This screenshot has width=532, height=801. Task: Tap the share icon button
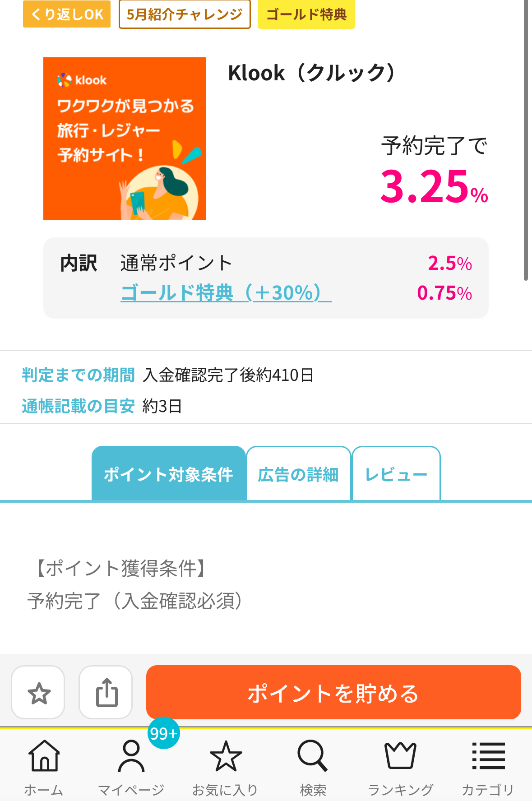point(106,692)
